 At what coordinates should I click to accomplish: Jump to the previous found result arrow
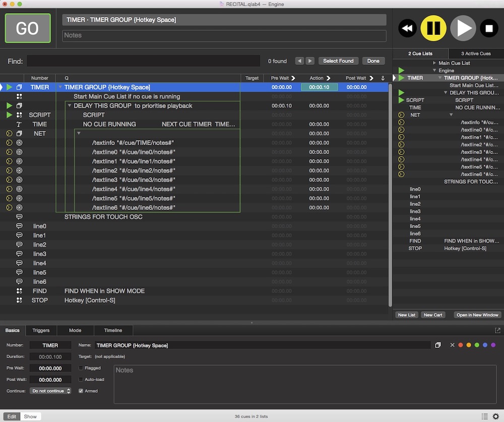coord(299,61)
